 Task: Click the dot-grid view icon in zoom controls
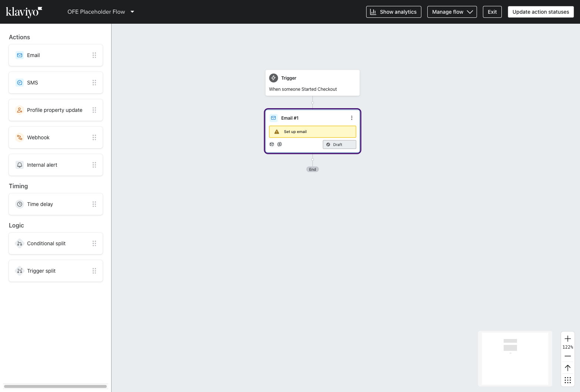point(567,380)
